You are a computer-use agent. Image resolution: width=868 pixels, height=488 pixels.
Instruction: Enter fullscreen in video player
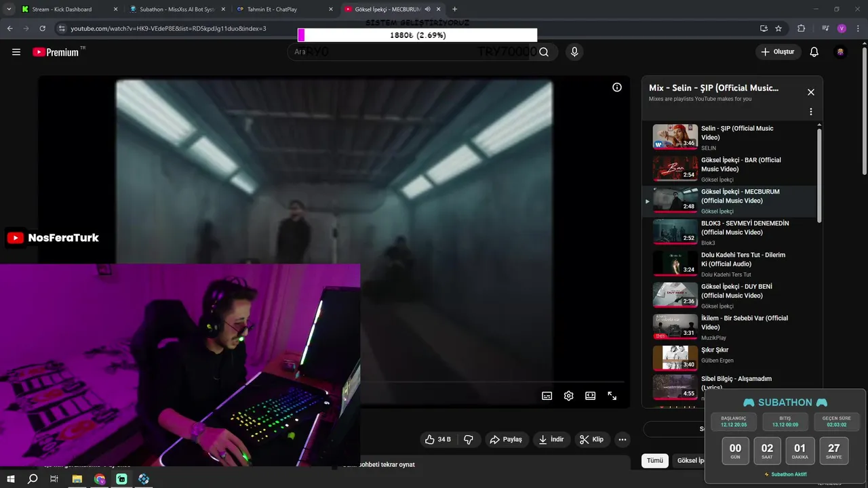[x=612, y=396]
